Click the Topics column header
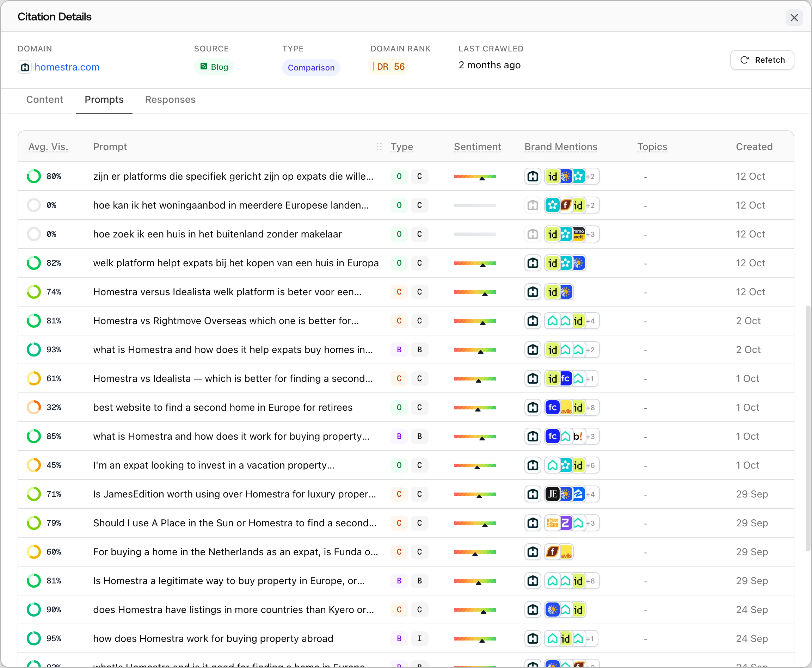The height and width of the screenshot is (668, 812). [x=652, y=147]
